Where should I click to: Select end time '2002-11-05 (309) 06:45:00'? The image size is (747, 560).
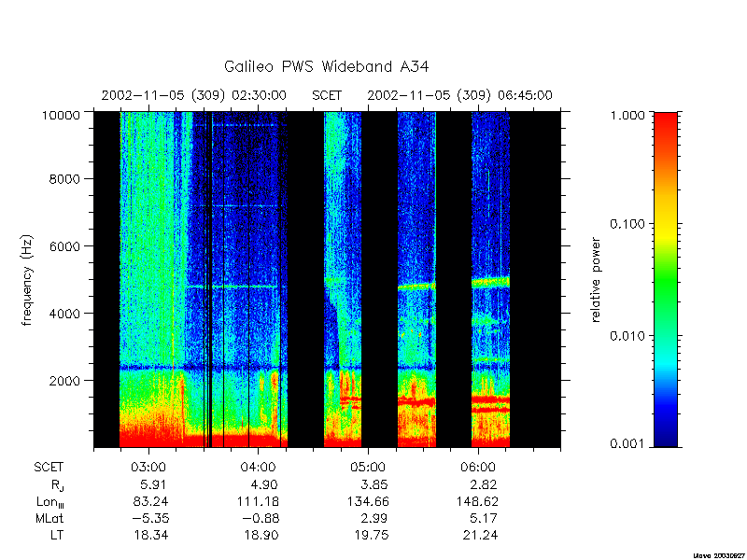[x=459, y=96]
